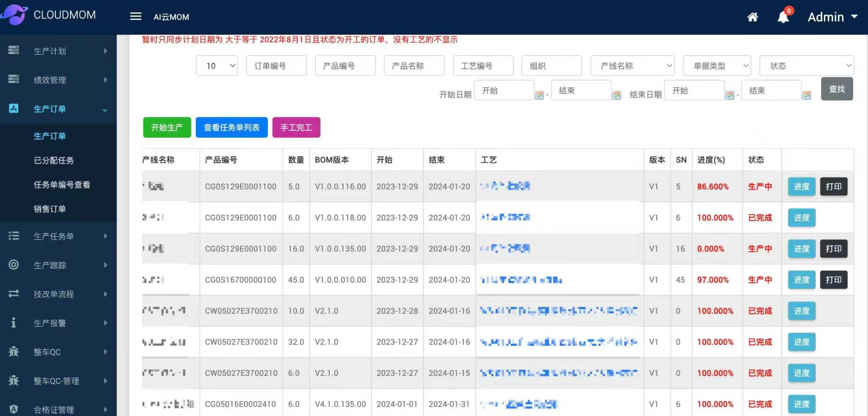
Task: Open the Admin user dropdown
Action: (x=832, y=17)
